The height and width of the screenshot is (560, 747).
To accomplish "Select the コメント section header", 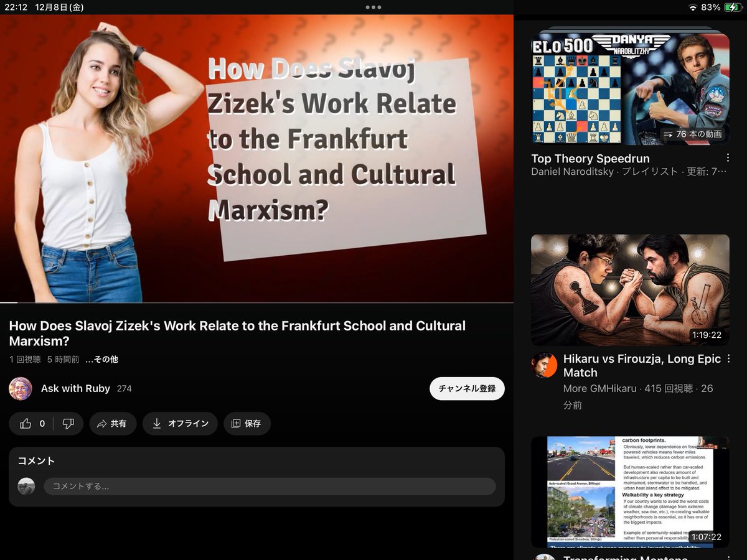I will tap(36, 461).
